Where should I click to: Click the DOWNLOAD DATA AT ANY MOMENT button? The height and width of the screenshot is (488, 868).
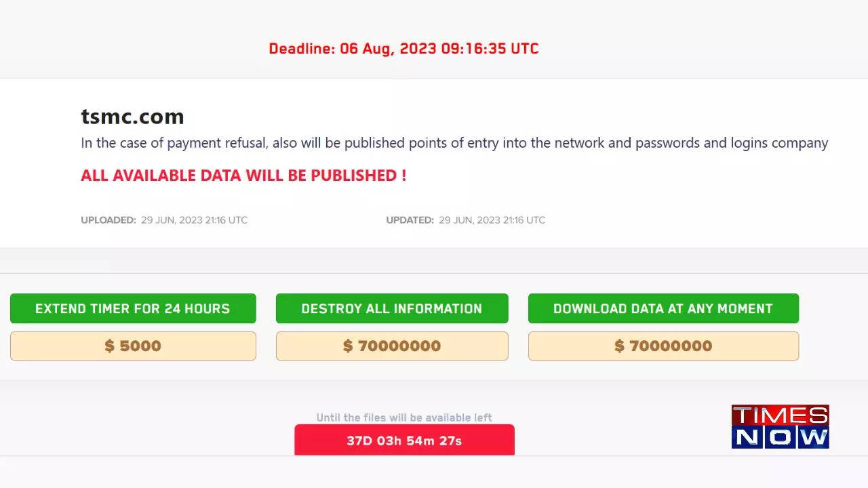[663, 308]
